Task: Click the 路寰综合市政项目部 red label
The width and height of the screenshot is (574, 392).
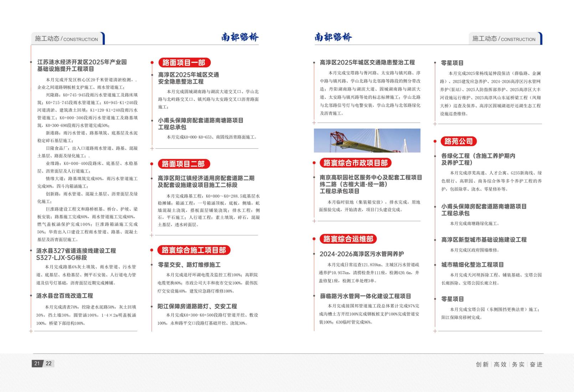Action: (355, 163)
